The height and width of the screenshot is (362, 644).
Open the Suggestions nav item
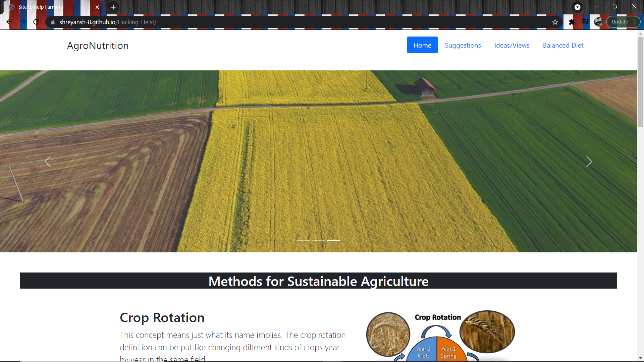coord(463,45)
